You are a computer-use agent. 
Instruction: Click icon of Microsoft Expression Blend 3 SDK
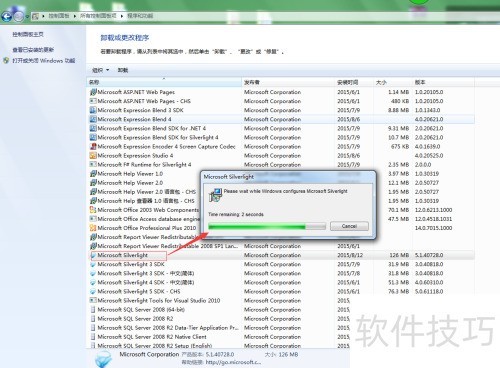pos(93,110)
